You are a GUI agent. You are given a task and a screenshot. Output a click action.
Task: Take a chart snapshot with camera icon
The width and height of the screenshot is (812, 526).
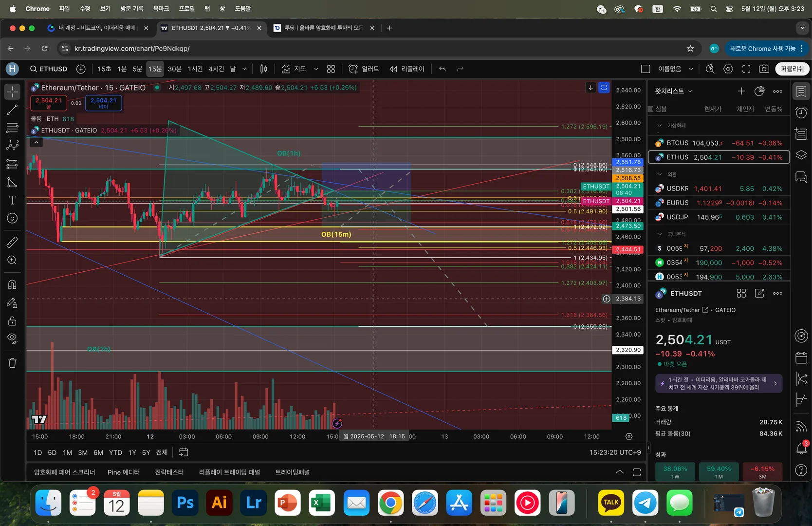pyautogui.click(x=764, y=69)
